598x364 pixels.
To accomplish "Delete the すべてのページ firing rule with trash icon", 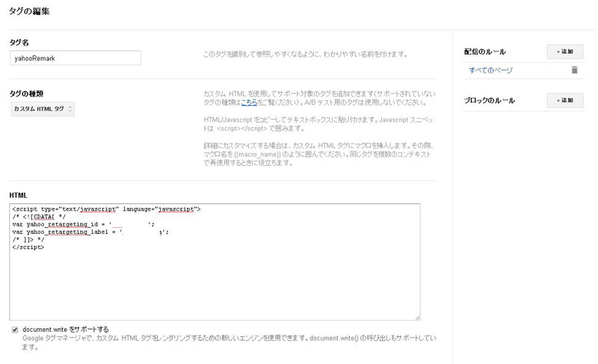I will (574, 70).
